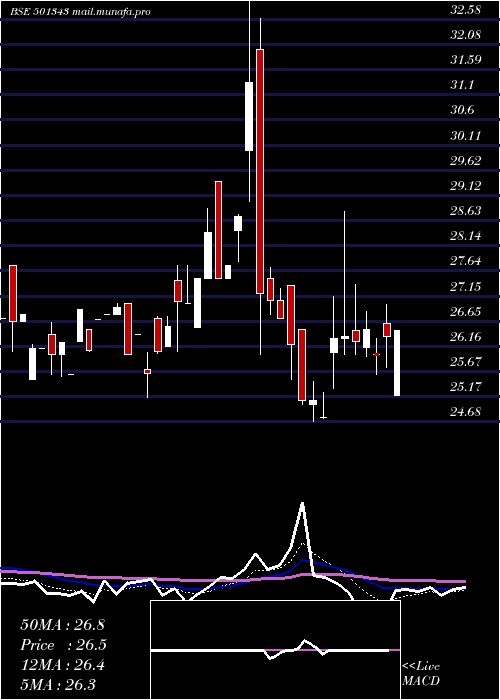Click the 31.1 price axis label

coord(462,85)
